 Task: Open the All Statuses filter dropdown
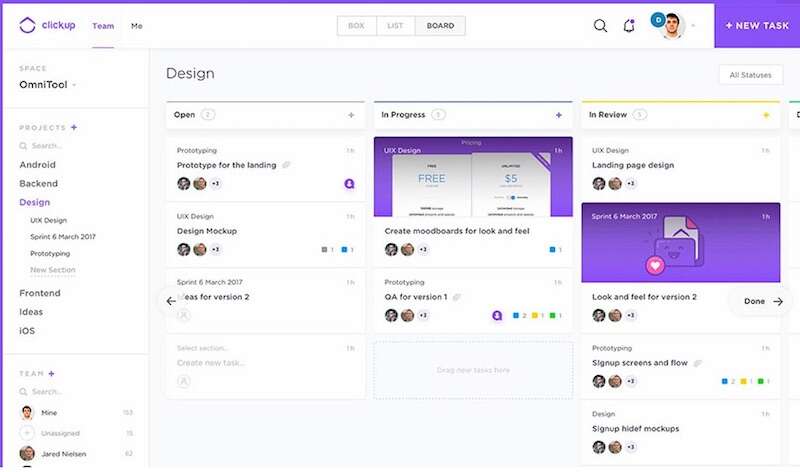750,75
